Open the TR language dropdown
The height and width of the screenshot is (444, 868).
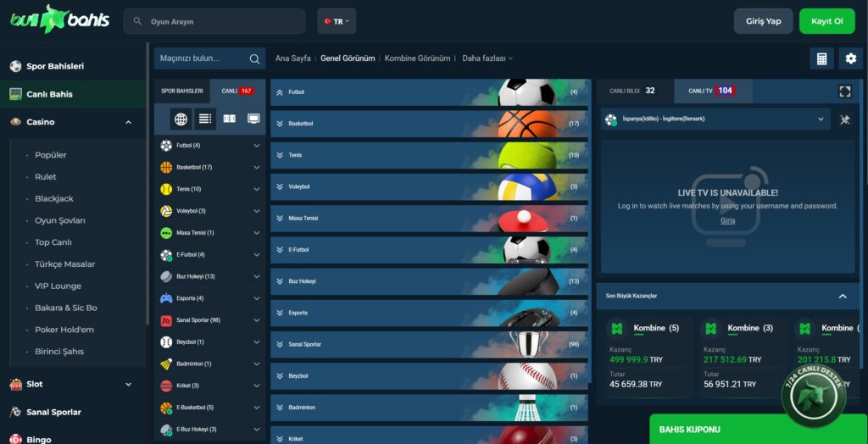pos(337,21)
